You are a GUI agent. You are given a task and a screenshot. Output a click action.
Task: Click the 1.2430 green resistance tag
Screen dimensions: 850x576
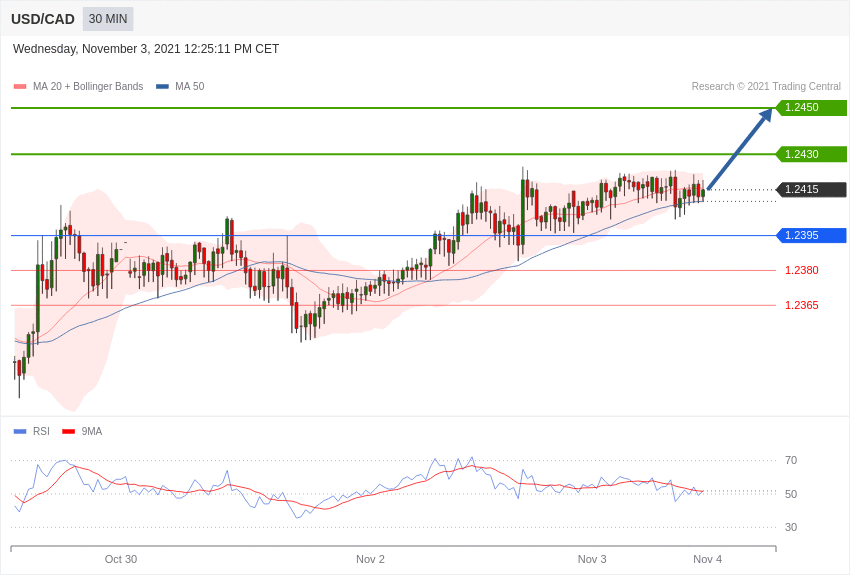pos(811,154)
